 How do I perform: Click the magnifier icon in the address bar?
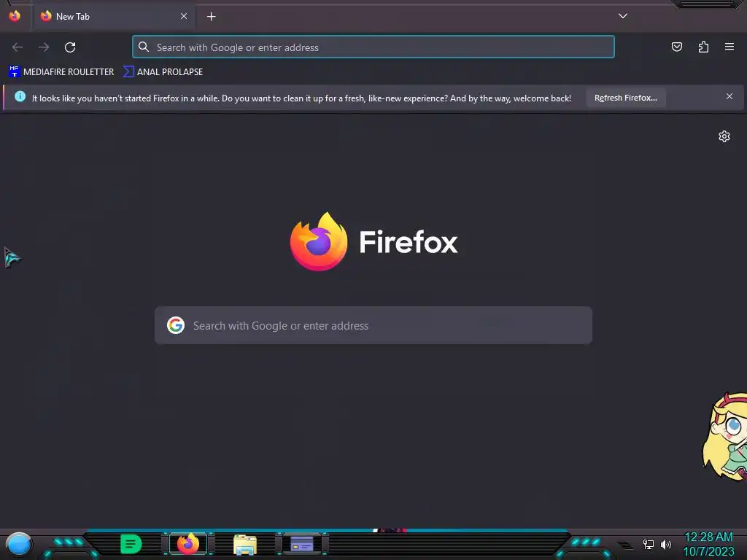pos(144,47)
